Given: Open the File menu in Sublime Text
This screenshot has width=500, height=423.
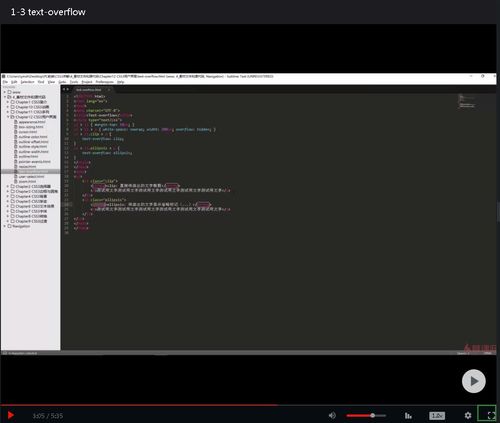Looking at the screenshot, I should (x=5, y=82).
